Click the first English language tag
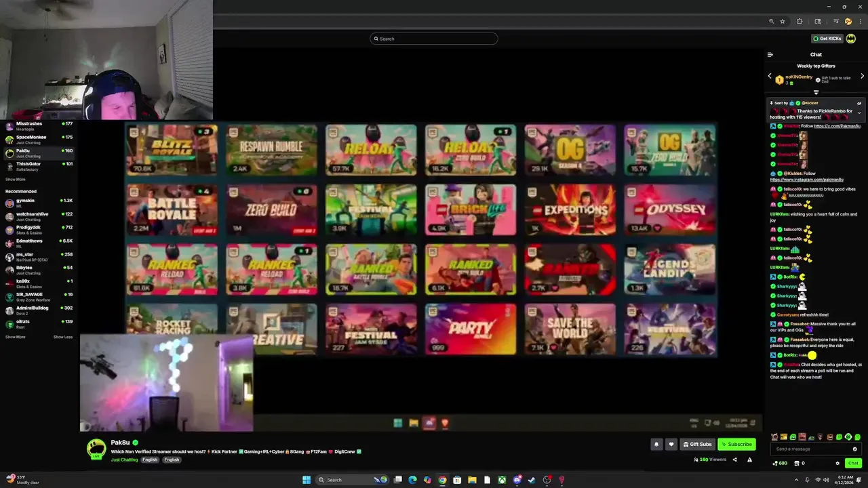Screen dimensions: 868x488 (150, 460)
